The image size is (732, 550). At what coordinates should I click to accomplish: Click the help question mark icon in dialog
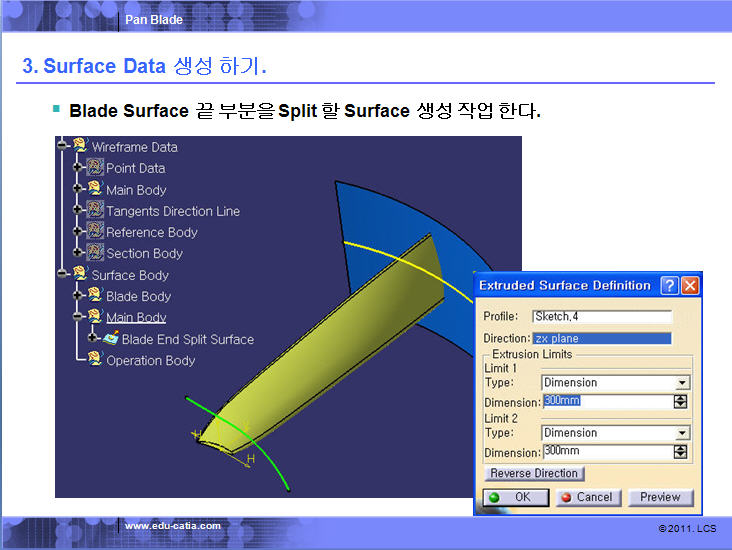pos(670,286)
